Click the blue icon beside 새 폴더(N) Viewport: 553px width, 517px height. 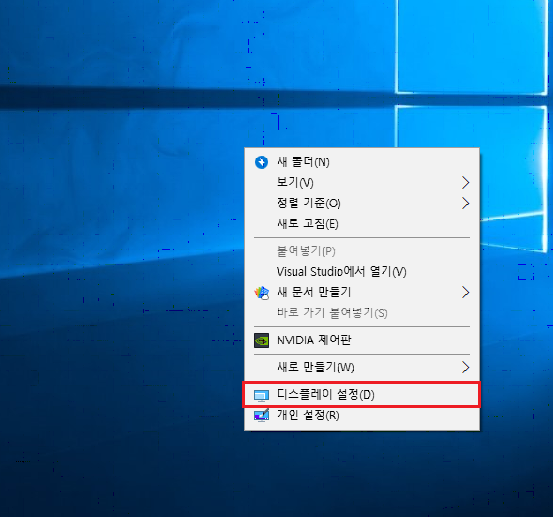pyautogui.click(x=261, y=162)
